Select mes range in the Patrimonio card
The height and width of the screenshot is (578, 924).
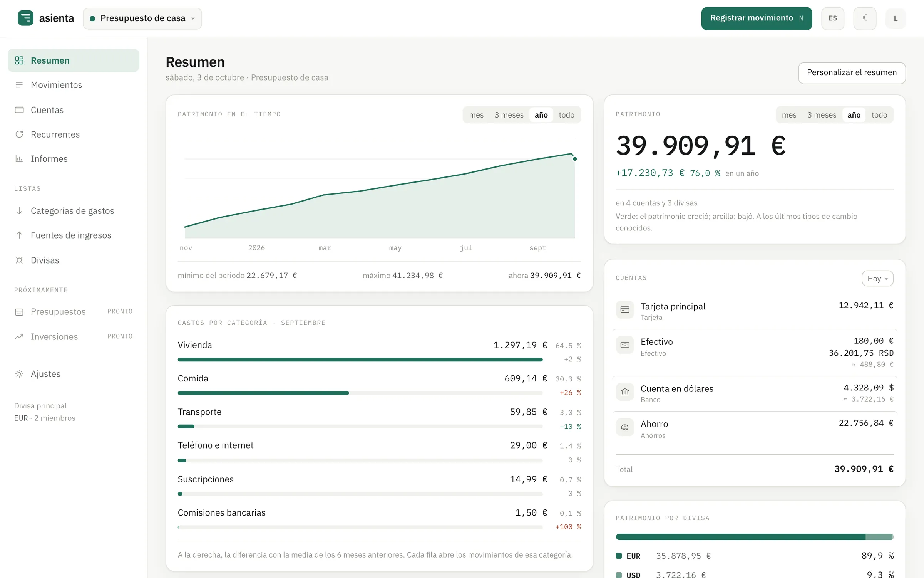(x=789, y=115)
